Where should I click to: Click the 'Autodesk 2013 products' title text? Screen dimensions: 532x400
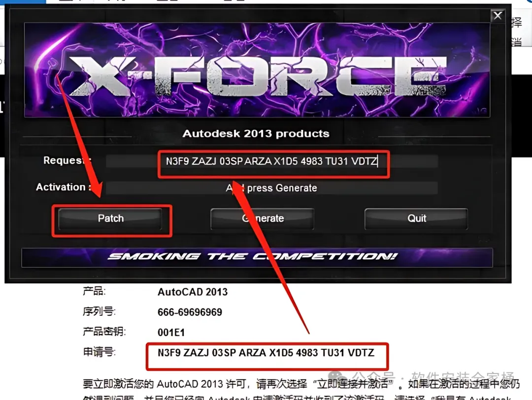(256, 133)
